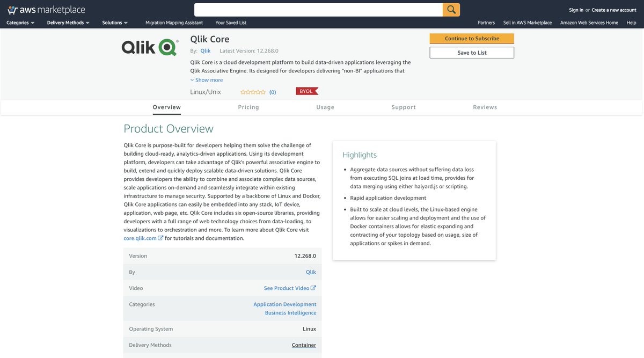The image size is (644, 358).
Task: Open the (0) reviews count link
Action: click(x=273, y=92)
